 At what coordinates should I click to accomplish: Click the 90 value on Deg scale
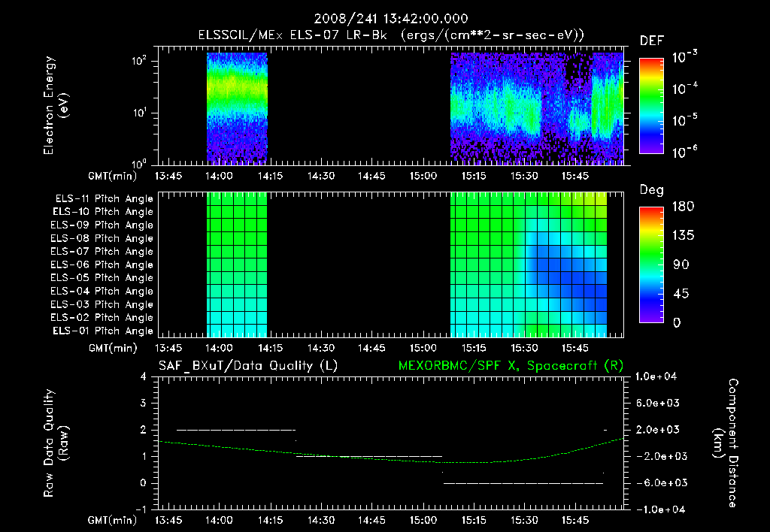680,264
